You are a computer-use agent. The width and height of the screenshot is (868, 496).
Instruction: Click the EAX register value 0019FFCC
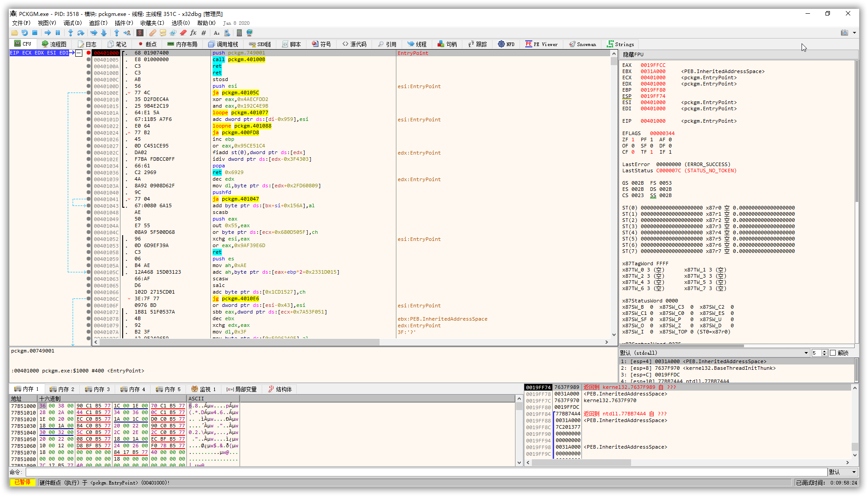pos(653,65)
